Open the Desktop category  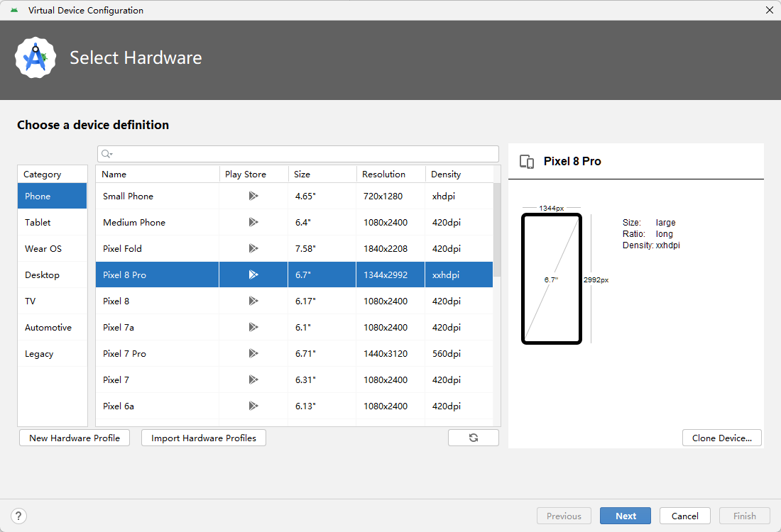(x=53, y=275)
